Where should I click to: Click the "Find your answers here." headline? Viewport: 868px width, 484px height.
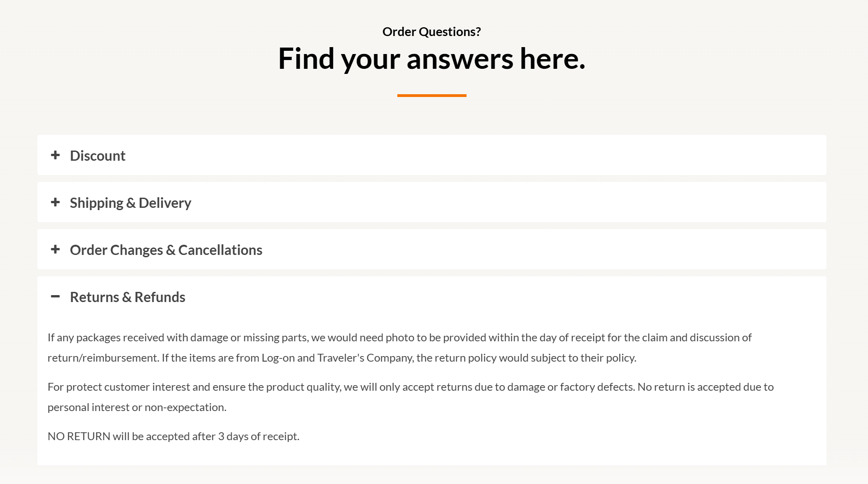coord(431,59)
